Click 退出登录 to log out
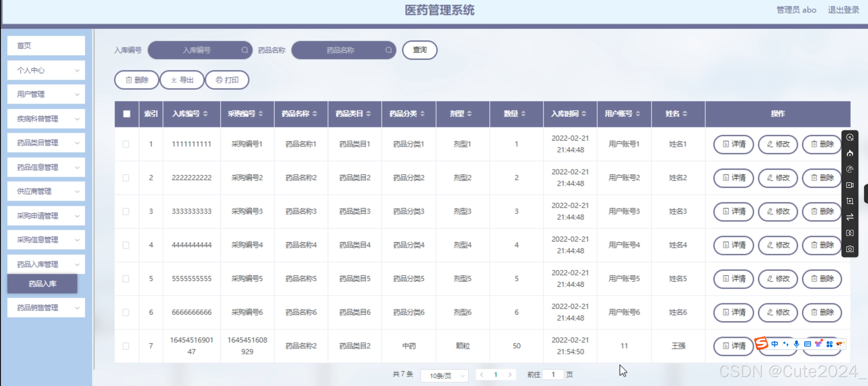868x386 pixels. click(844, 10)
